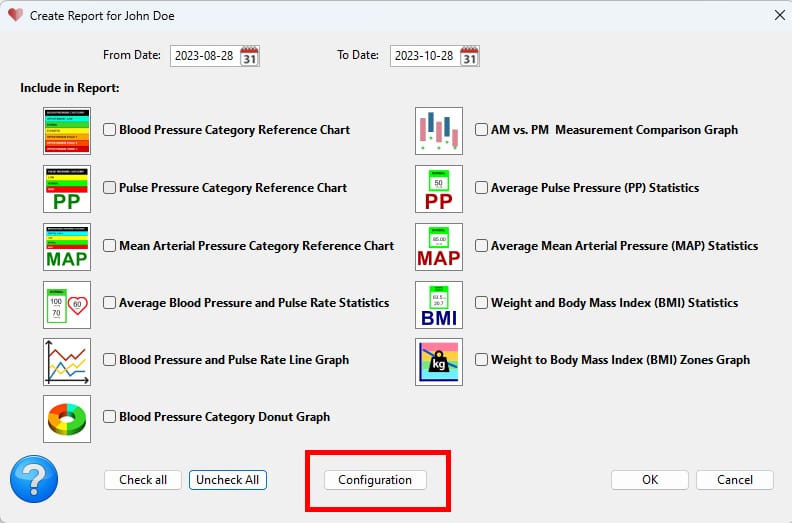Viewport: 792px width, 523px height.
Task: Check the Average Pulse Pressure (PP) Statistics box
Action: pyautogui.click(x=482, y=188)
